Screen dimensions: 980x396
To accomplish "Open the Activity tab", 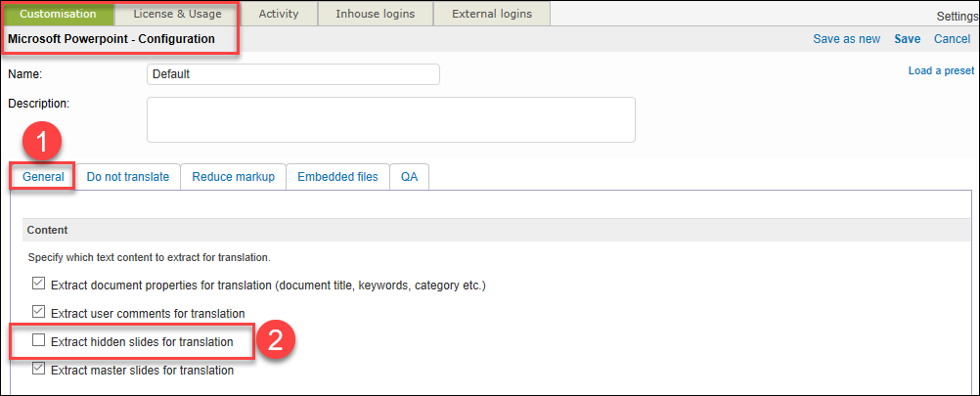I will point(279,14).
